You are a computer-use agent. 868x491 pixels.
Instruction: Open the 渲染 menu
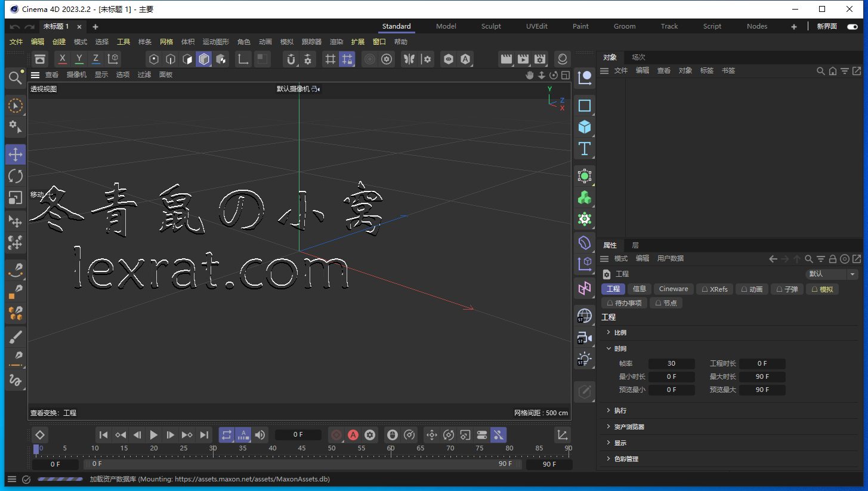336,42
